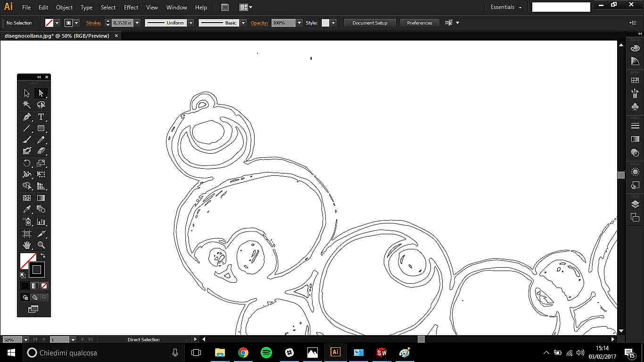Select the Hand tool
The image size is (644, 362).
pyautogui.click(x=27, y=245)
